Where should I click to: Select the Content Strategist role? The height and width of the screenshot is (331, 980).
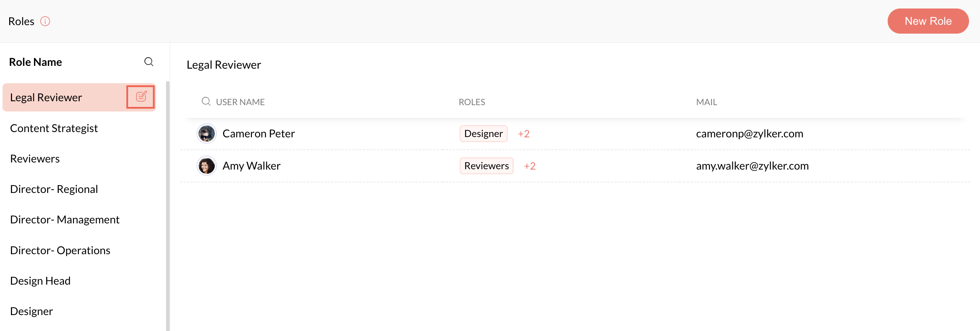(54, 128)
